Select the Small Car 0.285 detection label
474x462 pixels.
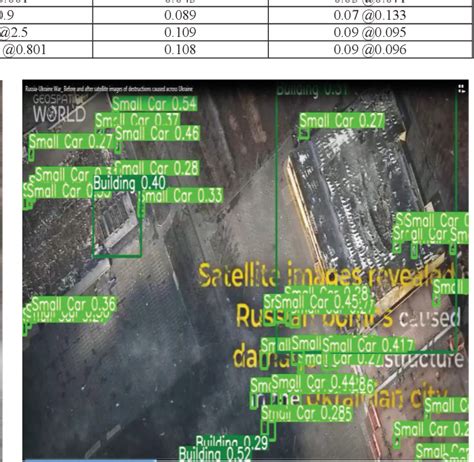tap(307, 413)
